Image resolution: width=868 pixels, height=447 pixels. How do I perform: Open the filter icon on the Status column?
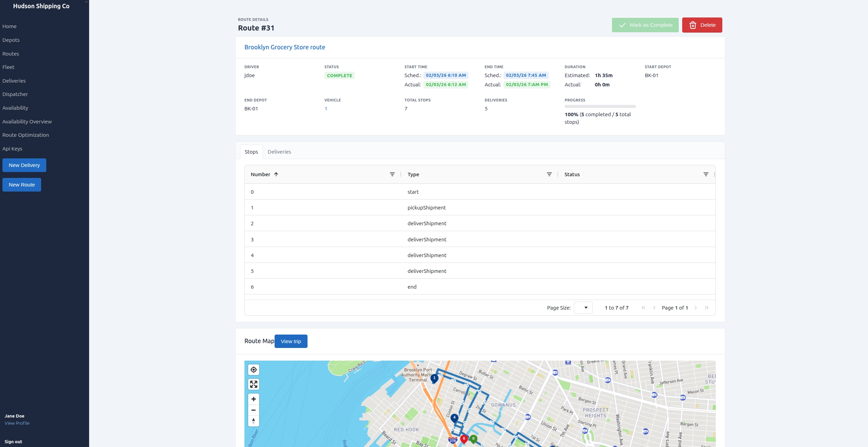[706, 174]
